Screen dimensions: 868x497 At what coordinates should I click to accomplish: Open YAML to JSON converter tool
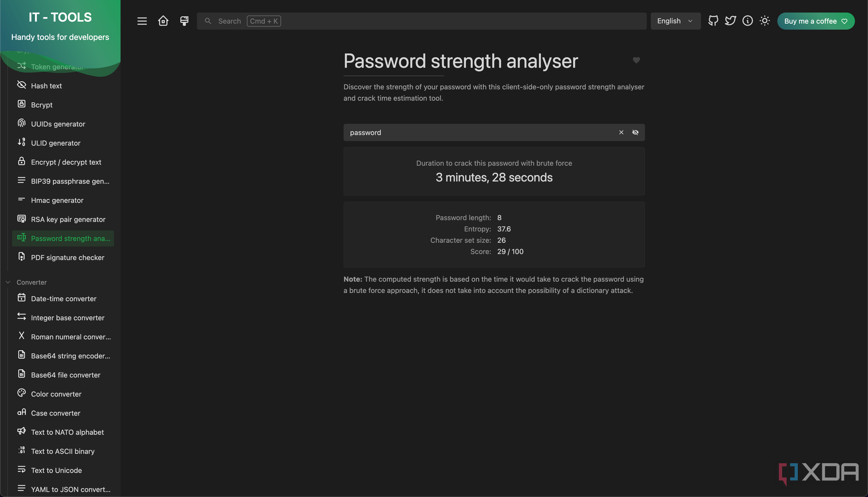pos(63,490)
